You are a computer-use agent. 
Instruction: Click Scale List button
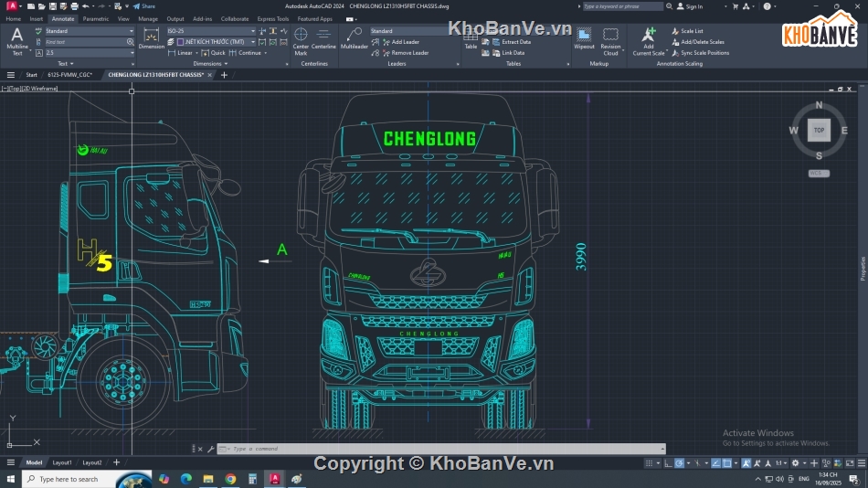pyautogui.click(x=687, y=31)
